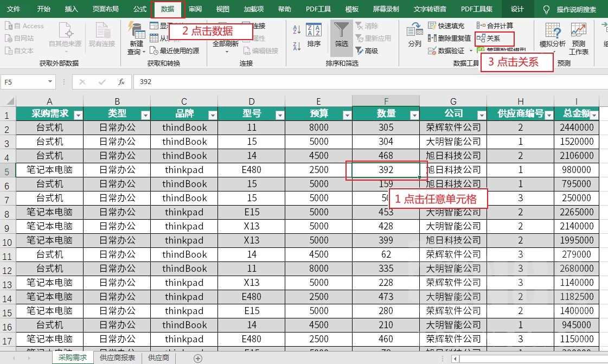Click the Text to Columns (分列) icon
The image size is (608, 364).
[414, 30]
